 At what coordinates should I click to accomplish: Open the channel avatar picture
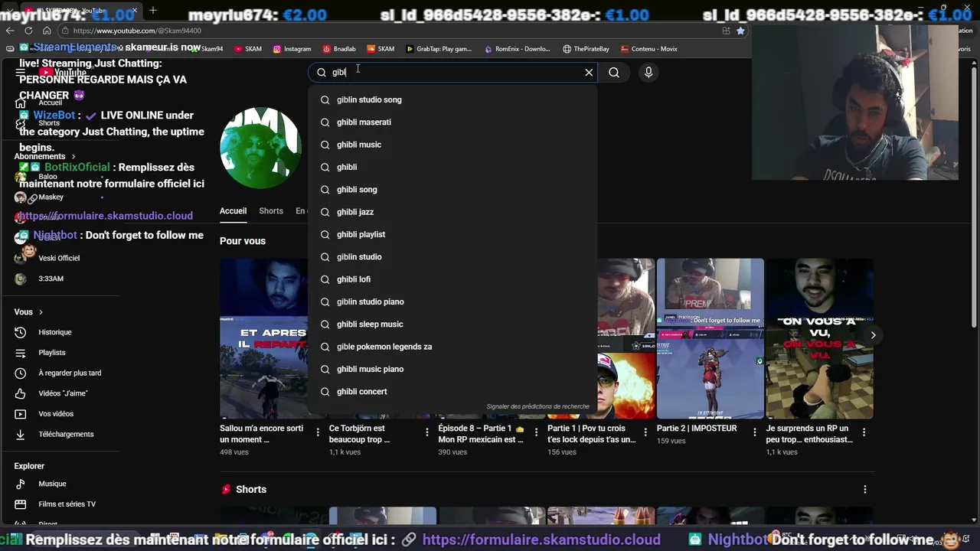click(x=260, y=148)
